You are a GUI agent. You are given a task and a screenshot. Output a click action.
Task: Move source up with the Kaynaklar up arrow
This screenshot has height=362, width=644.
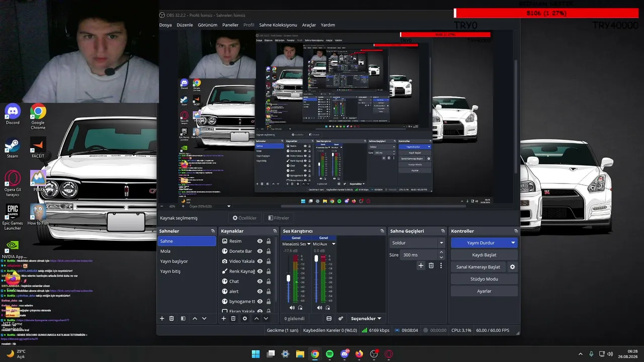[x=257, y=318]
